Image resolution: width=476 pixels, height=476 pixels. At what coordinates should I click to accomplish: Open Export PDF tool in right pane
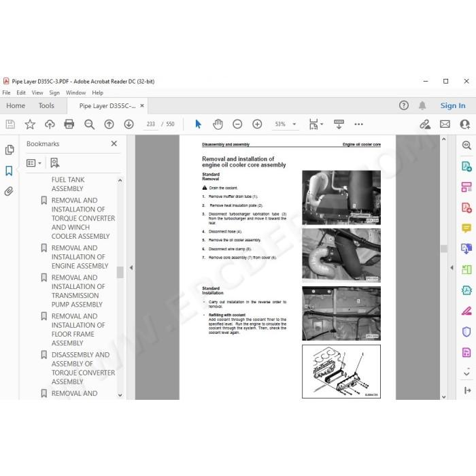(466, 167)
